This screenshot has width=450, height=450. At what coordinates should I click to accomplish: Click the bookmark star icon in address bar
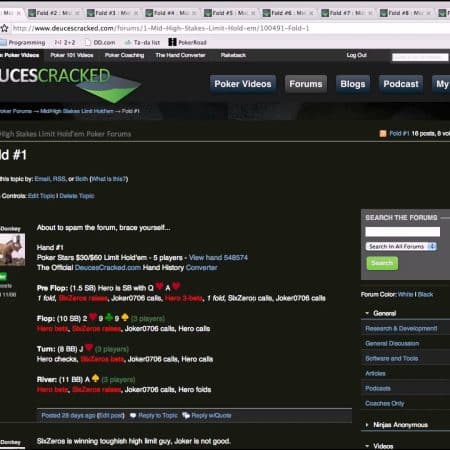(4, 28)
